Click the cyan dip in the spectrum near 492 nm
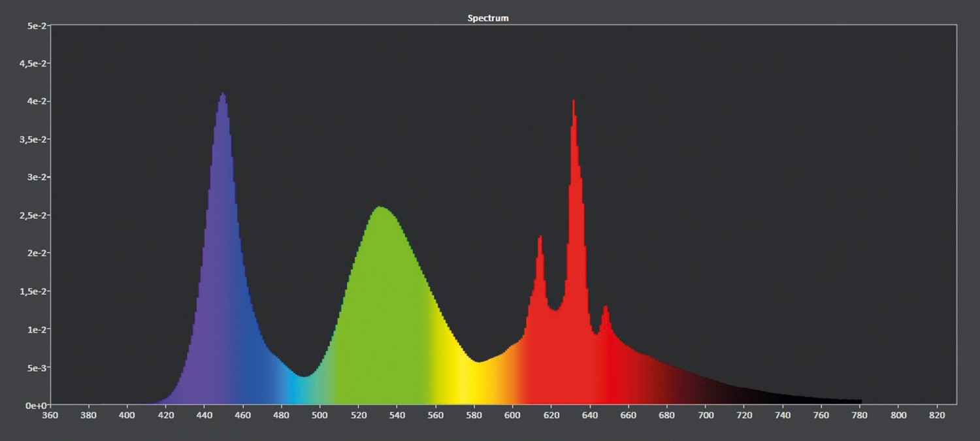980x441 pixels. [x=304, y=379]
